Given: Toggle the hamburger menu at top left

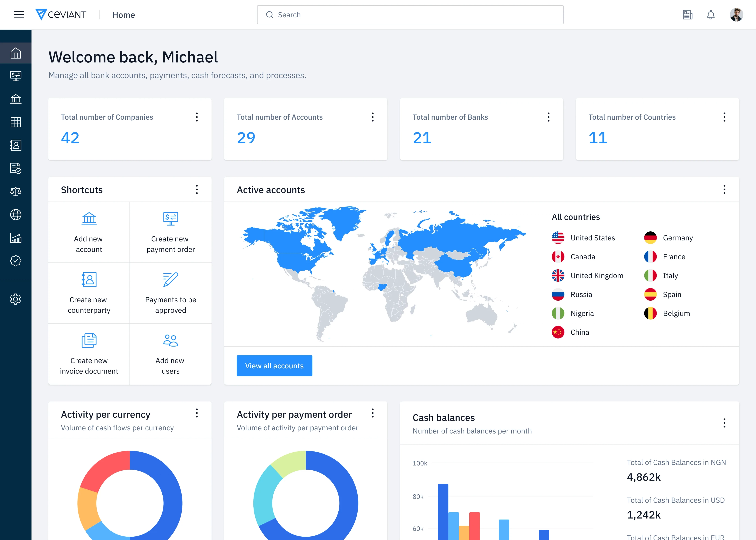Looking at the screenshot, I should click(x=19, y=15).
